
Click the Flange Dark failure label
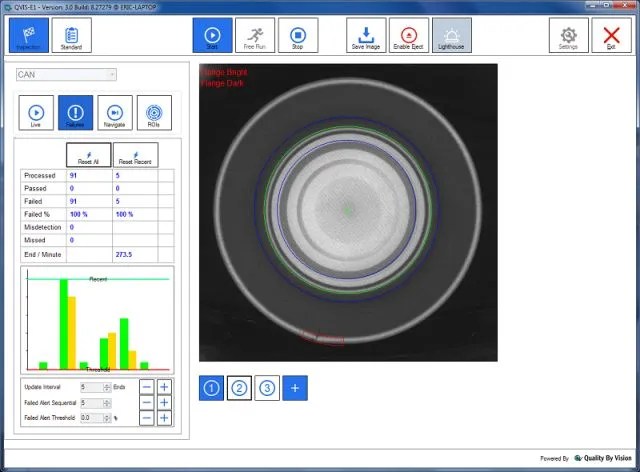(x=222, y=83)
